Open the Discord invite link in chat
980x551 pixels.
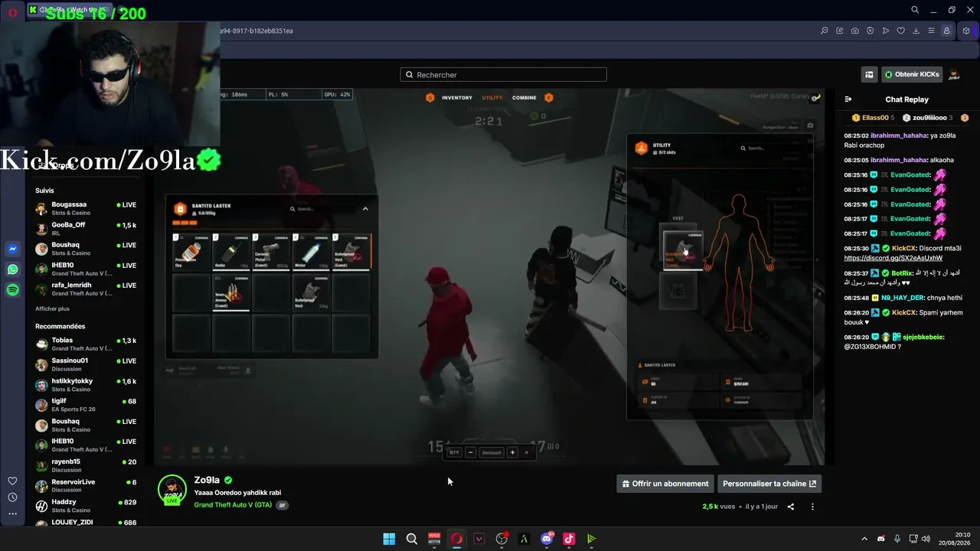[x=893, y=258]
